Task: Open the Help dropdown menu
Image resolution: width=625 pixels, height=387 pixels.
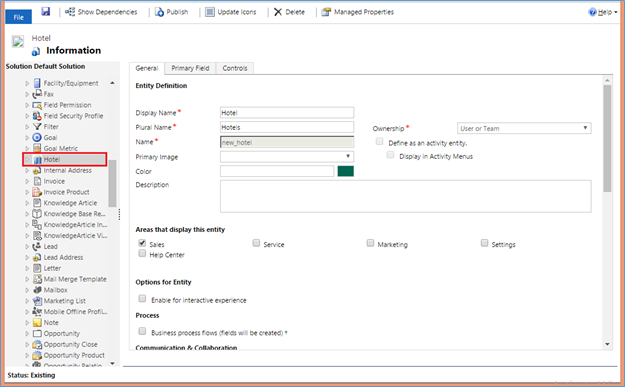Action: click(x=603, y=12)
